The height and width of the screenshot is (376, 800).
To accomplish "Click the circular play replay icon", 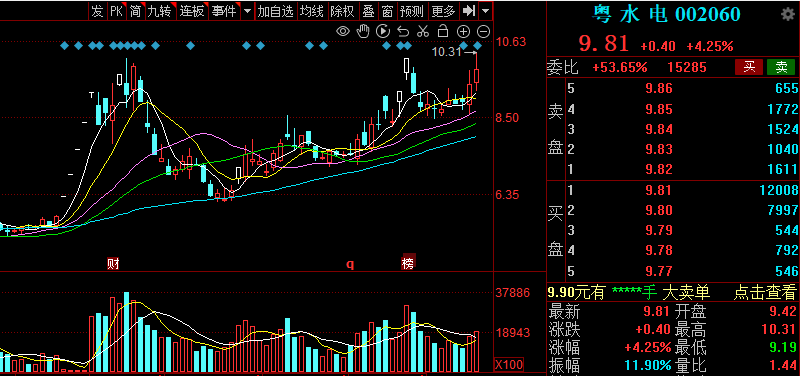I will coord(383,32).
